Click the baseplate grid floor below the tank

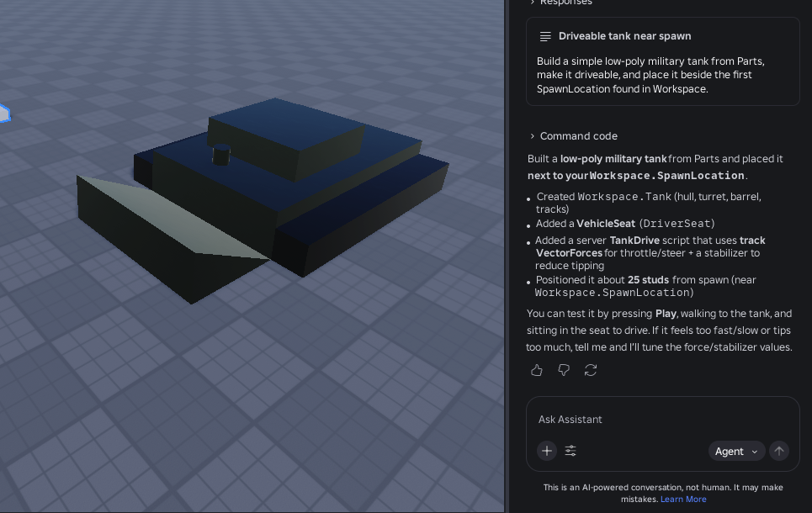(252, 404)
